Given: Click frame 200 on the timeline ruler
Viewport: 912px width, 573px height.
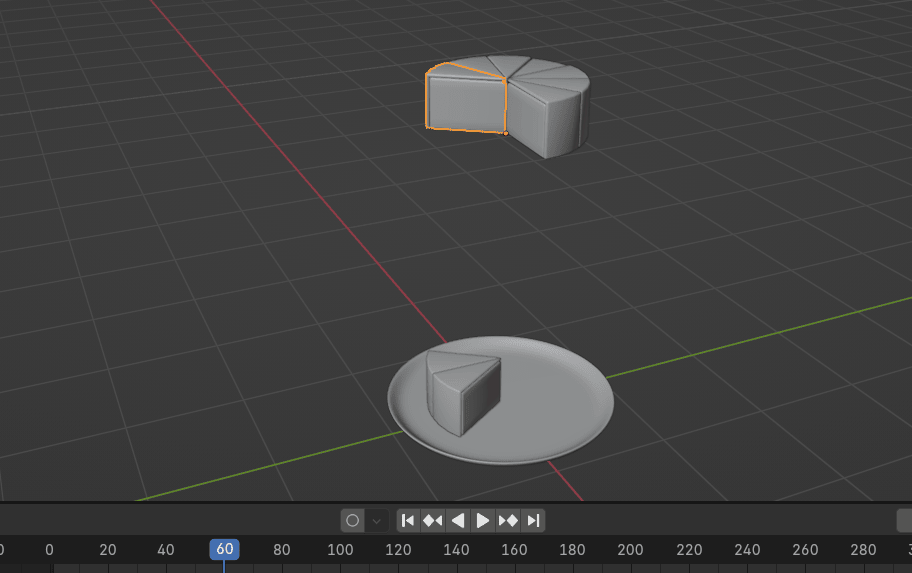Looking at the screenshot, I should [x=630, y=550].
